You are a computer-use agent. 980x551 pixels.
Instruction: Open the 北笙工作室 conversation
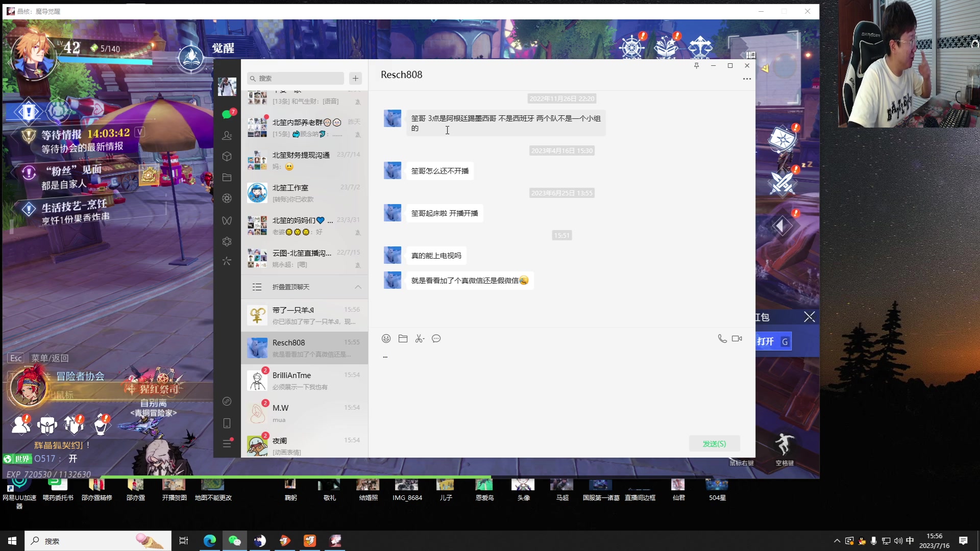[x=305, y=193]
